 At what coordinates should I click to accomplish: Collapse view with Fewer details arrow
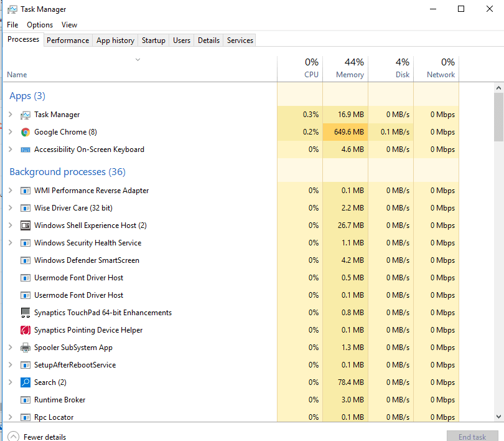tap(14, 437)
